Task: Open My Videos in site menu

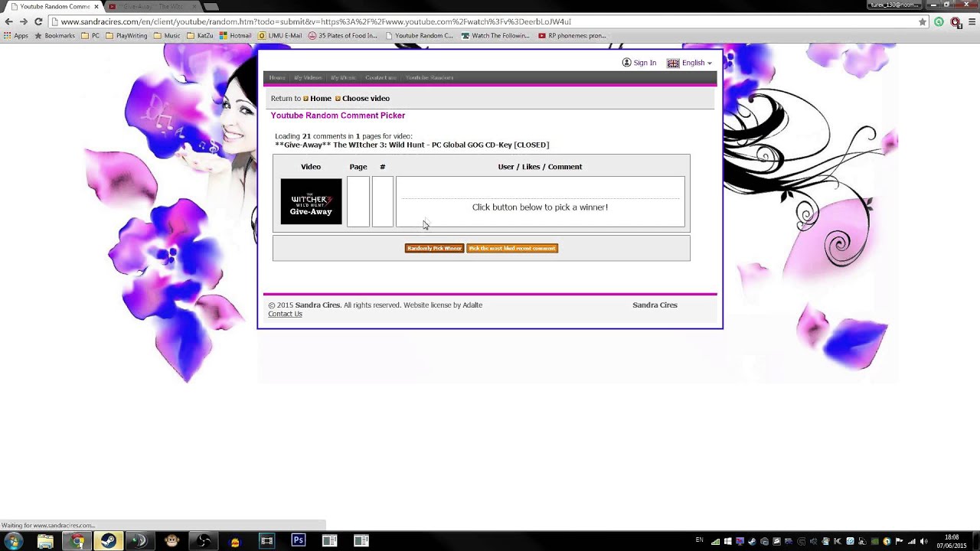Action: tap(308, 77)
